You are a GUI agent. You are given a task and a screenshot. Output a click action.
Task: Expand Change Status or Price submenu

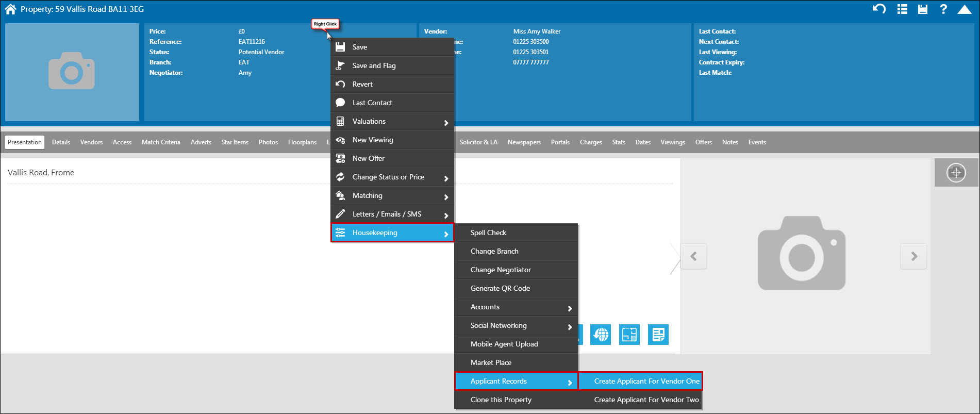(392, 177)
